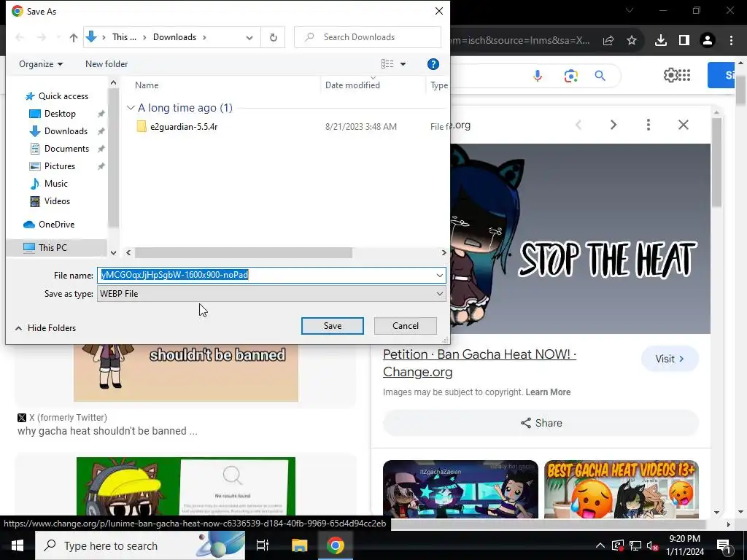Show hidden system tray icons
The image size is (747, 560).
pyautogui.click(x=600, y=545)
